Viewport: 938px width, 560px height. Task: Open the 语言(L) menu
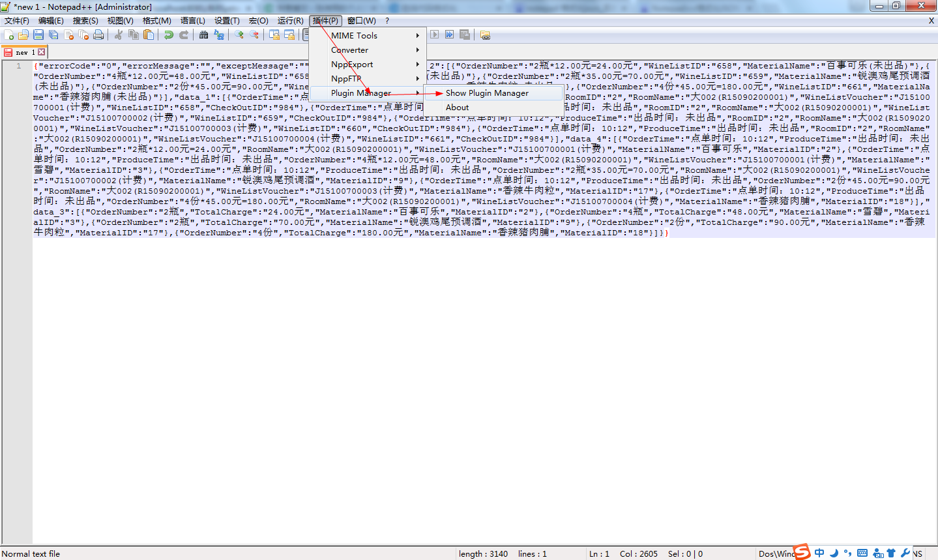(x=192, y=21)
